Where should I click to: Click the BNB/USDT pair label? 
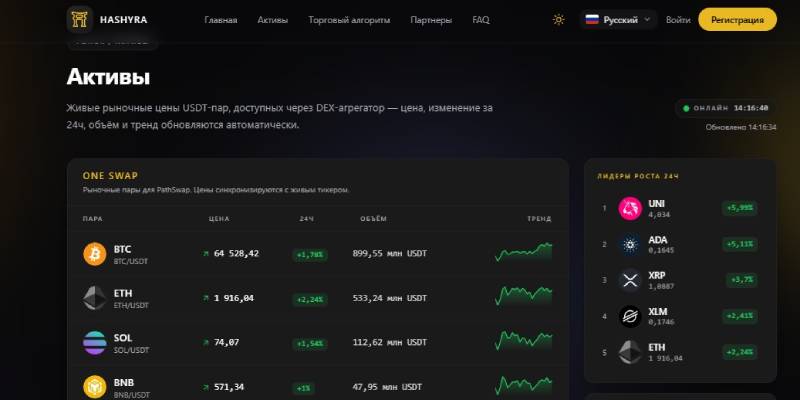click(132, 395)
